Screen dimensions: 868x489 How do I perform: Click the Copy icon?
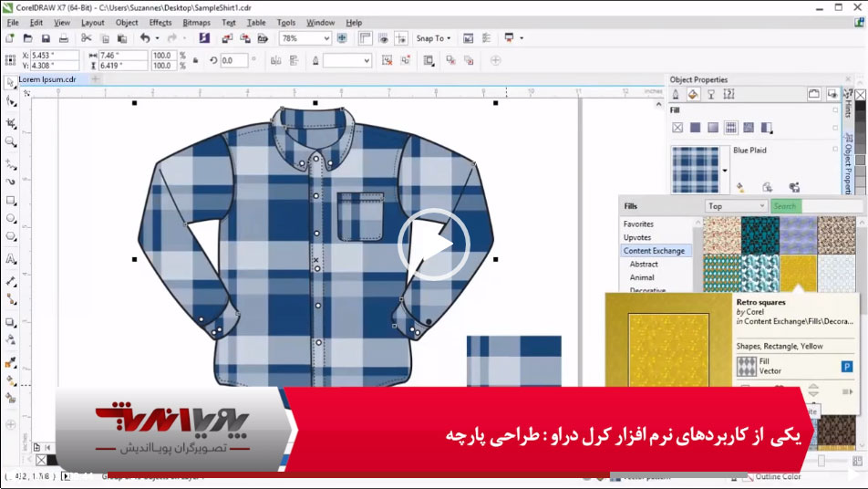point(105,38)
